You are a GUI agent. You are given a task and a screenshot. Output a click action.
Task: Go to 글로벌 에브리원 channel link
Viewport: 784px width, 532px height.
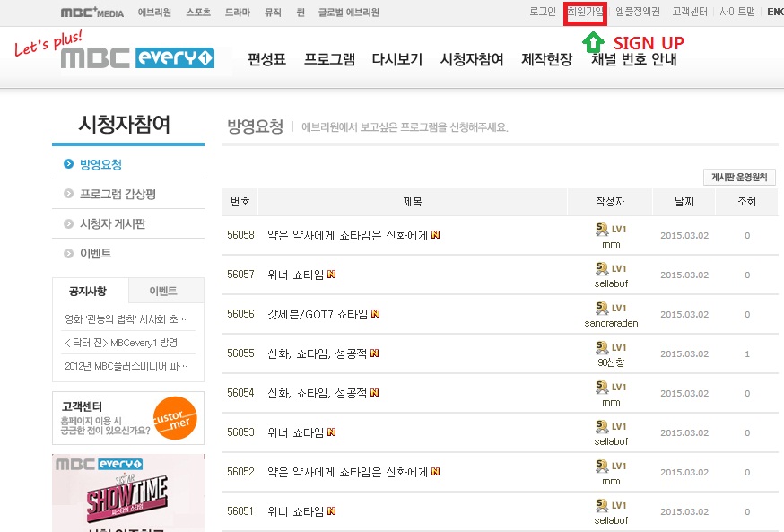point(349,12)
